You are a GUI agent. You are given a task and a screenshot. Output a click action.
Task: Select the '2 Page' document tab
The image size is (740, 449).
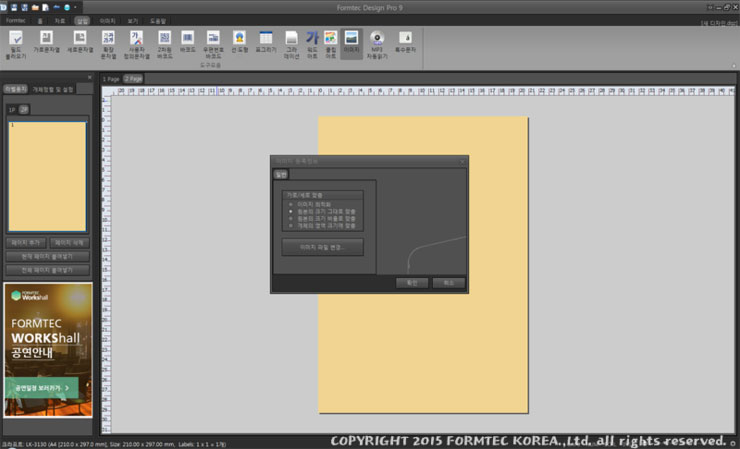(133, 79)
